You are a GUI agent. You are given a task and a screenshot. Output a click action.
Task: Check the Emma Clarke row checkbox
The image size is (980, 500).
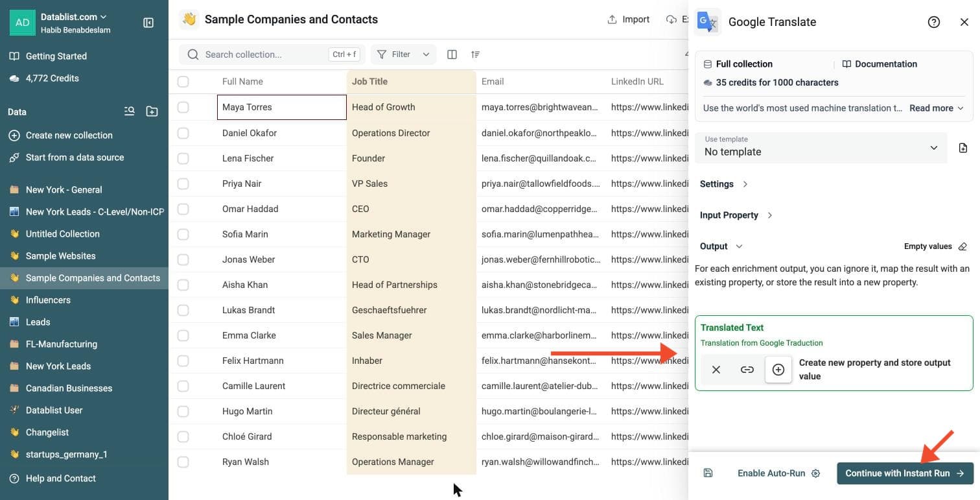tap(183, 335)
